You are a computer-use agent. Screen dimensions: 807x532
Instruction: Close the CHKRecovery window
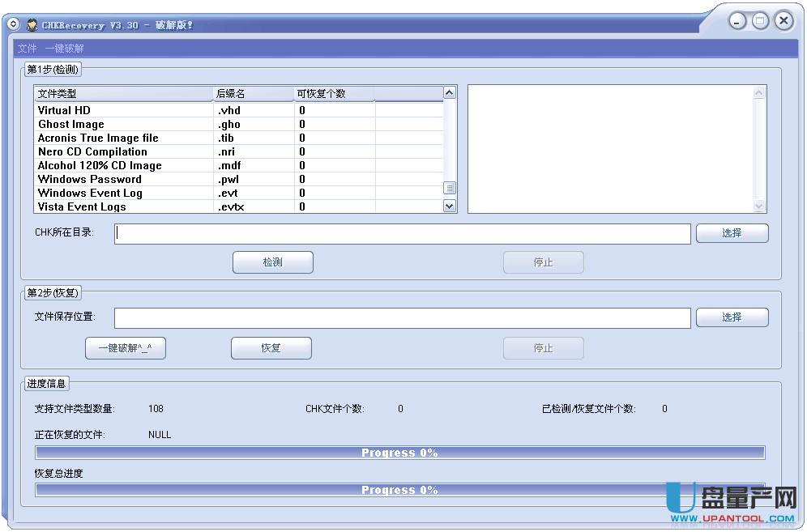[x=784, y=21]
